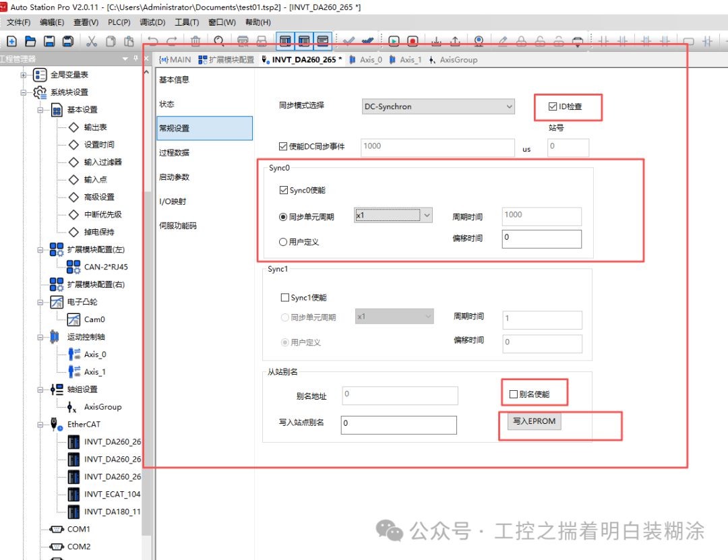
Task: Click the Find magnifier icon
Action: point(219,41)
